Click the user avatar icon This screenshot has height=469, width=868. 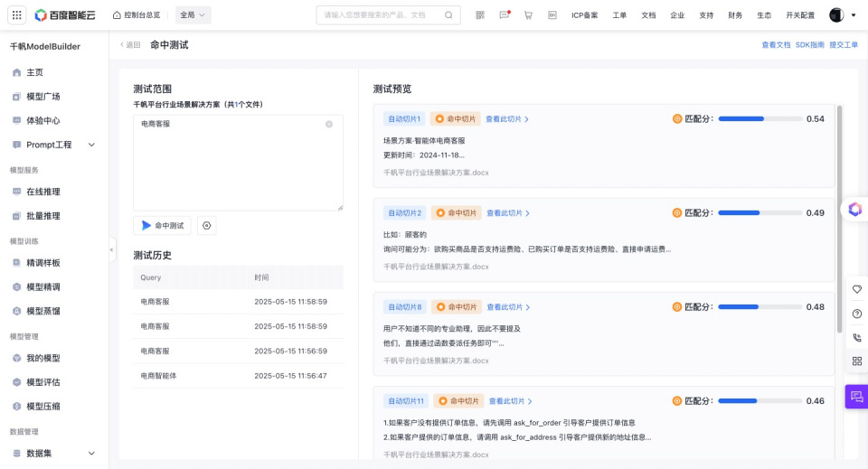click(835, 15)
